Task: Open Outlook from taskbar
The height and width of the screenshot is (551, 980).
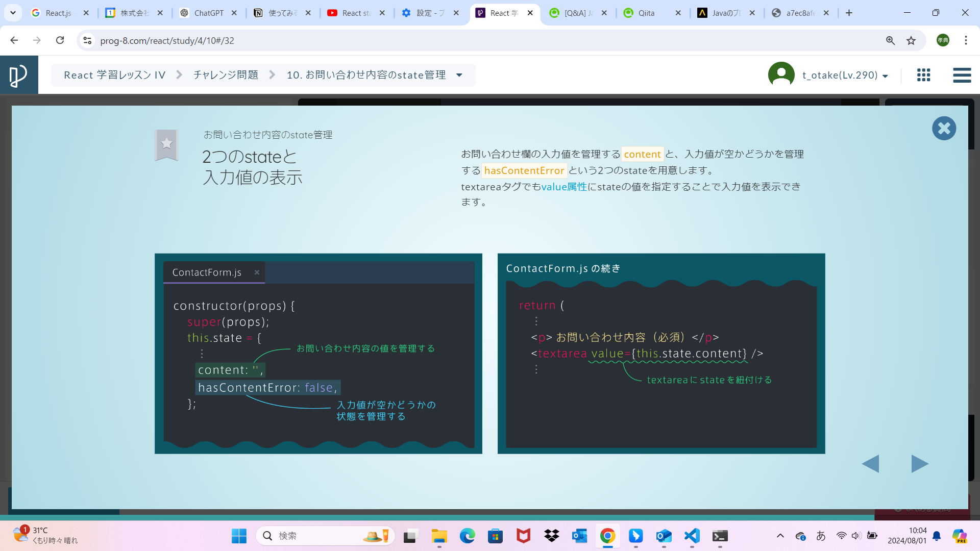Action: pyautogui.click(x=579, y=536)
